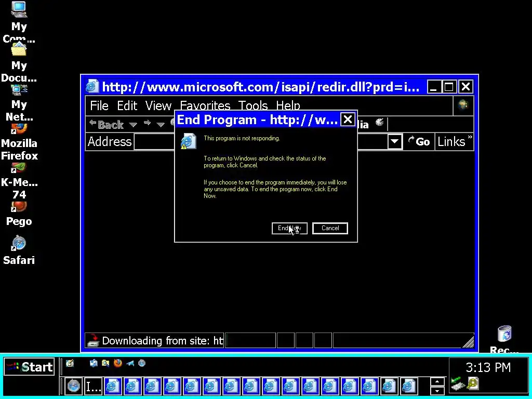This screenshot has height=399, width=532.
Task: Click 'Downloading from site' status text
Action: coord(163,341)
